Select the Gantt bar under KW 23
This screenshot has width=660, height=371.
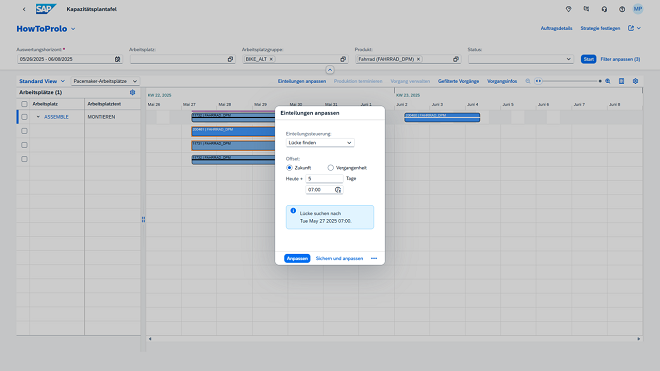[x=442, y=117]
